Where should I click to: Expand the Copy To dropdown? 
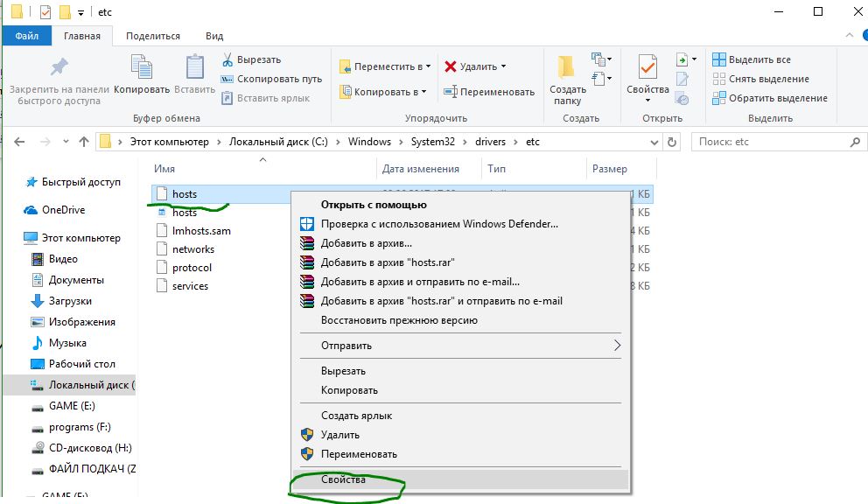pyautogui.click(x=424, y=92)
